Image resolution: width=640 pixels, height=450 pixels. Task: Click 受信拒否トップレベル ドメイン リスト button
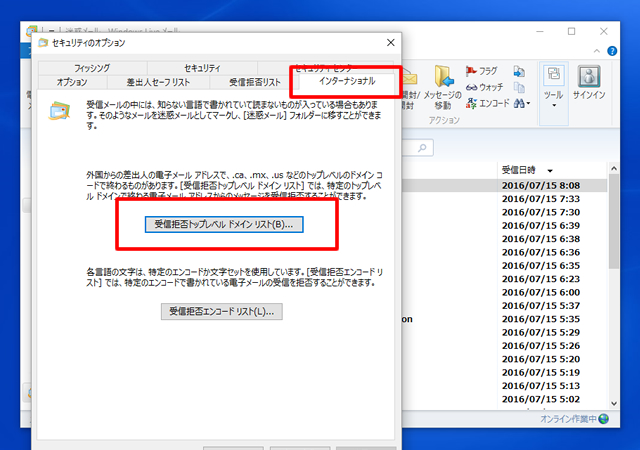223,225
